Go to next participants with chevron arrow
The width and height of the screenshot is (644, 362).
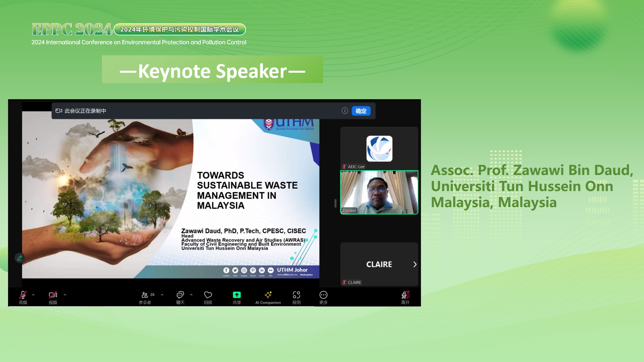coord(415,264)
